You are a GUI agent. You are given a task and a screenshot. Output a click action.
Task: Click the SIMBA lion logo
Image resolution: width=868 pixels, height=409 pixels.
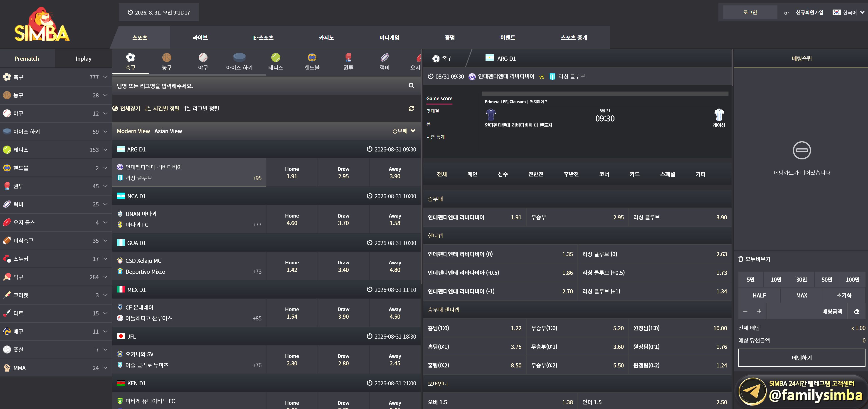point(42,24)
